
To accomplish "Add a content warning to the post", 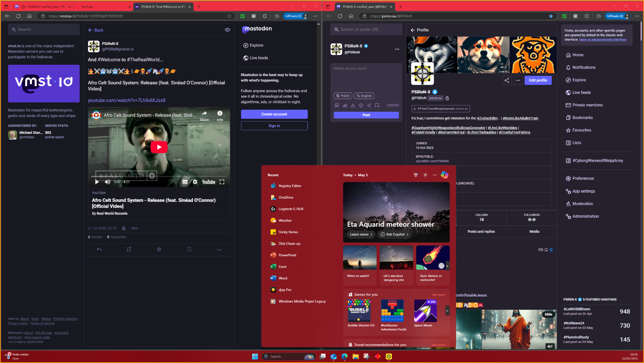I will click(353, 105).
